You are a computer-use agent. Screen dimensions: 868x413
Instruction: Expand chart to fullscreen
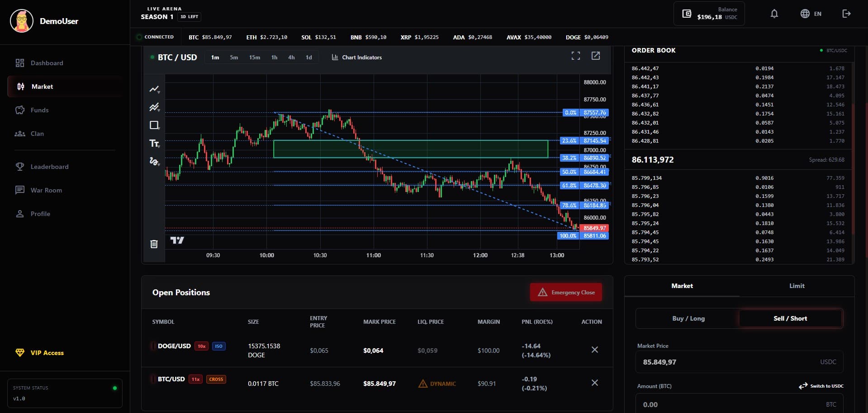pyautogui.click(x=575, y=56)
